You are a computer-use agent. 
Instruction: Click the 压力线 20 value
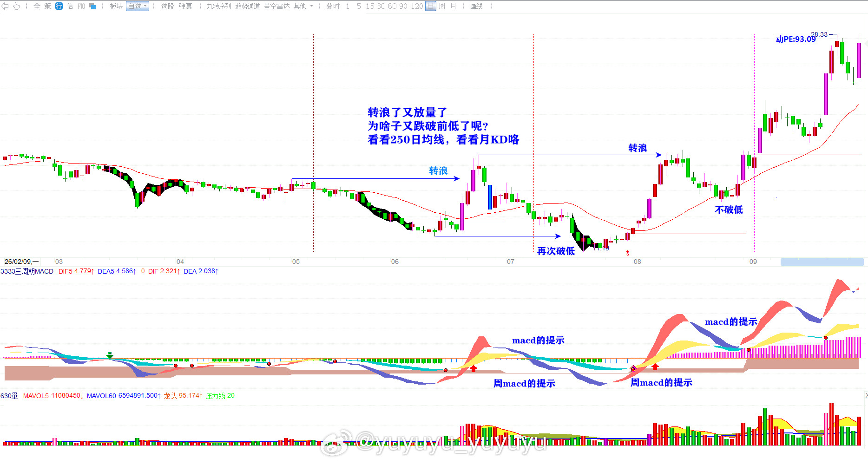[x=220, y=396]
